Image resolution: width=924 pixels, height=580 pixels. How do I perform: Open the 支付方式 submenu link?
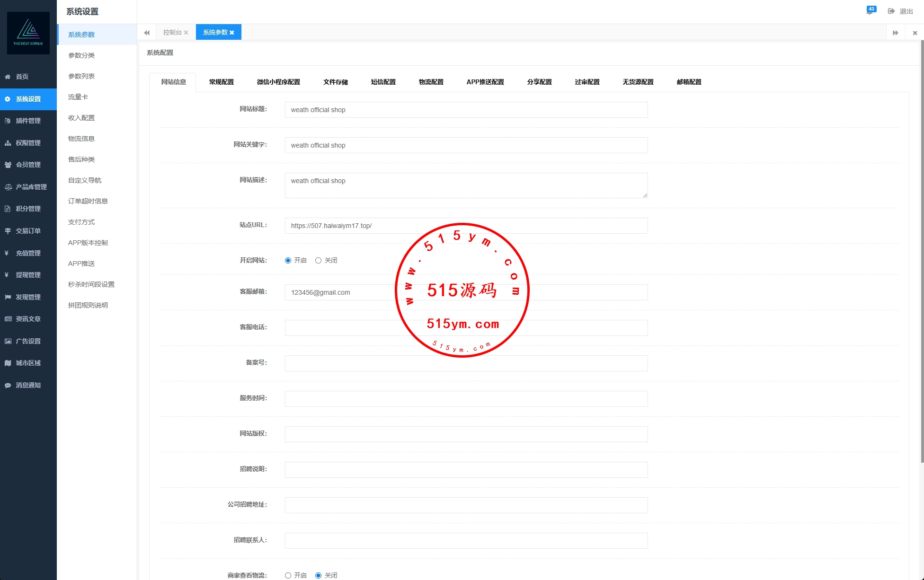(81, 222)
